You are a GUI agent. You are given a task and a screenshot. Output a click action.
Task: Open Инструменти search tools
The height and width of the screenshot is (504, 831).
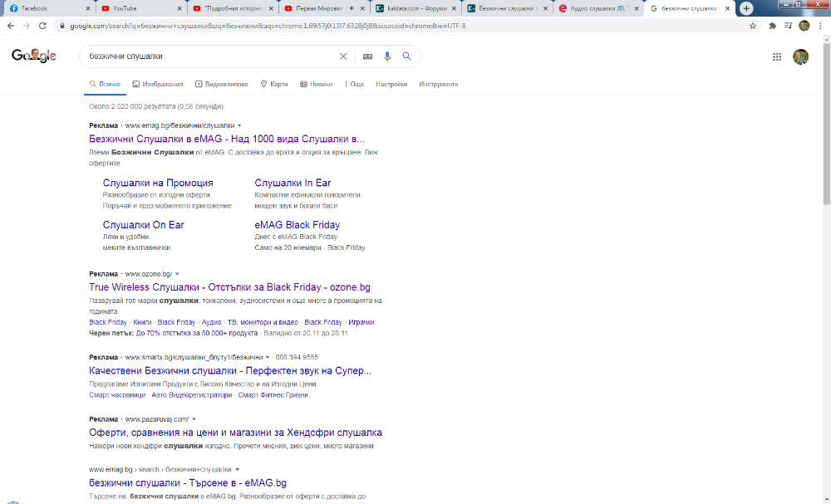pyautogui.click(x=438, y=84)
